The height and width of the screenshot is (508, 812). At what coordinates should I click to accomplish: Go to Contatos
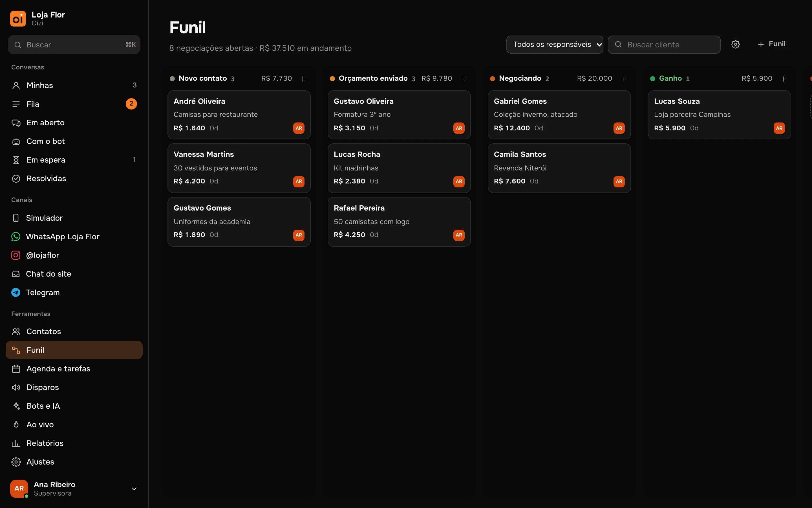(74, 331)
